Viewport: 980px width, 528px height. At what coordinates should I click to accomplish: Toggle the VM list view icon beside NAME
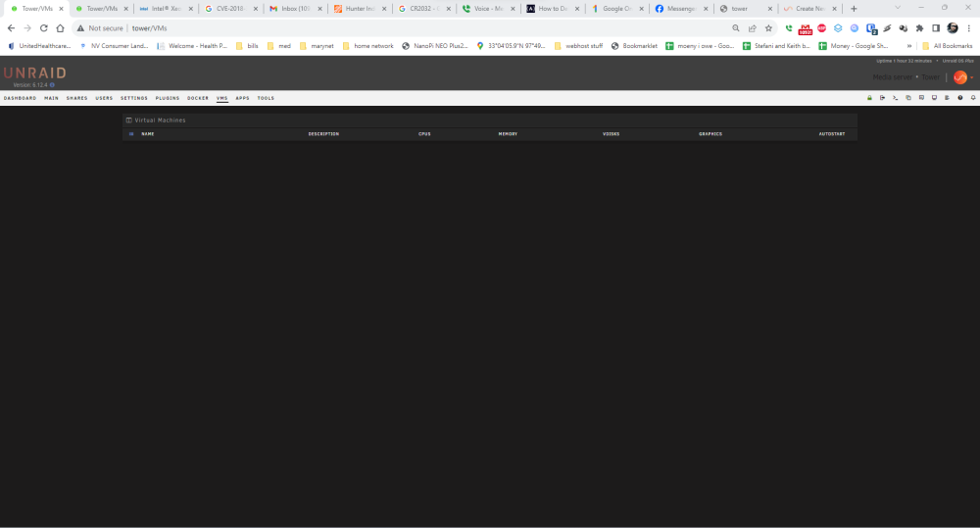point(131,134)
